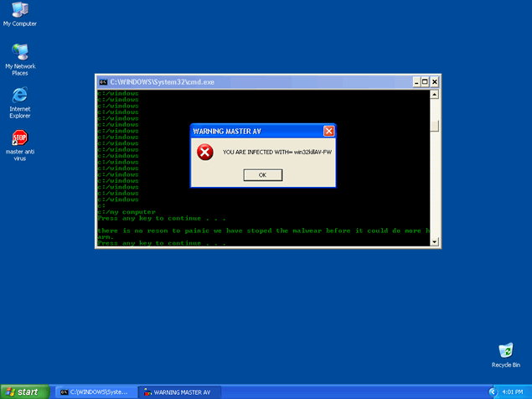Click the red error icon in the warning dialog
This screenshot has width=532, height=399.
pyautogui.click(x=204, y=152)
